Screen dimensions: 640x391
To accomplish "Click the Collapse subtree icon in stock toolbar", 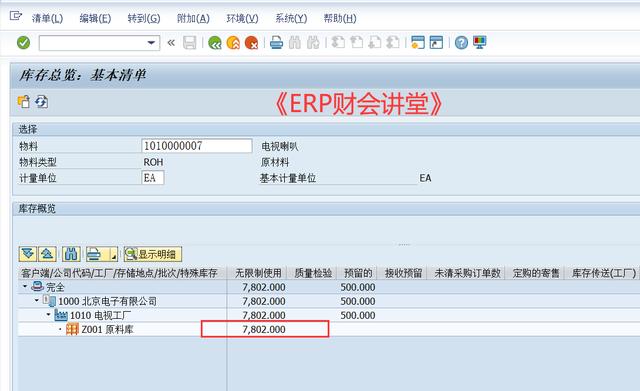I will (47, 254).
